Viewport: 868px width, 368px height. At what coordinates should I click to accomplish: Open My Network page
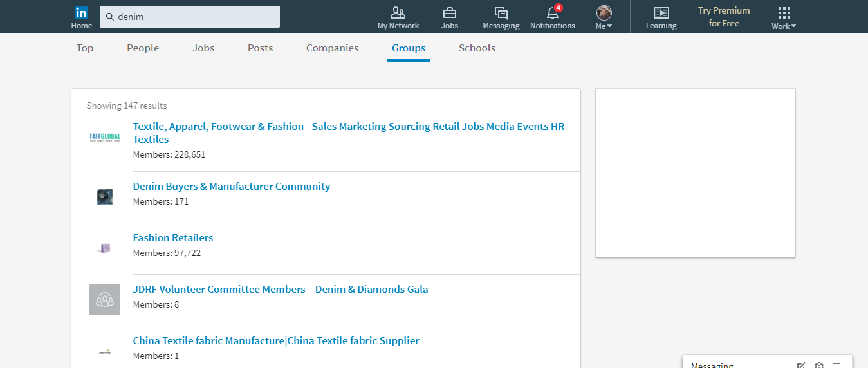[x=398, y=17]
